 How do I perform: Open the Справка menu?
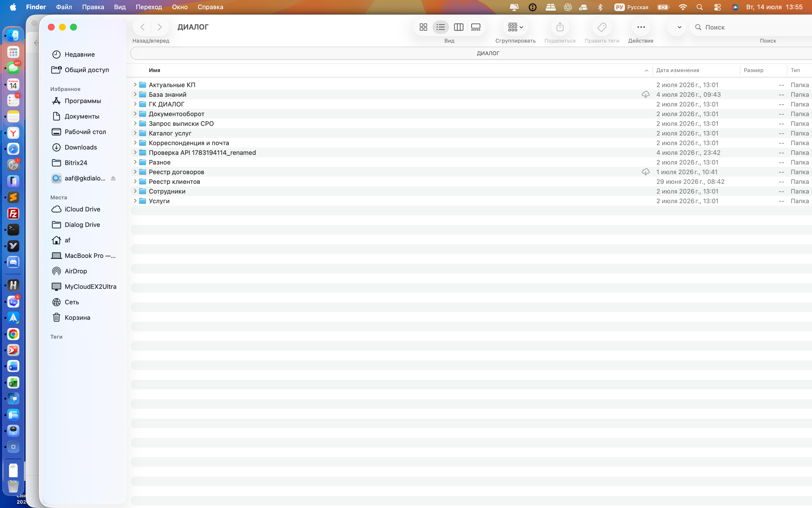[x=210, y=7]
